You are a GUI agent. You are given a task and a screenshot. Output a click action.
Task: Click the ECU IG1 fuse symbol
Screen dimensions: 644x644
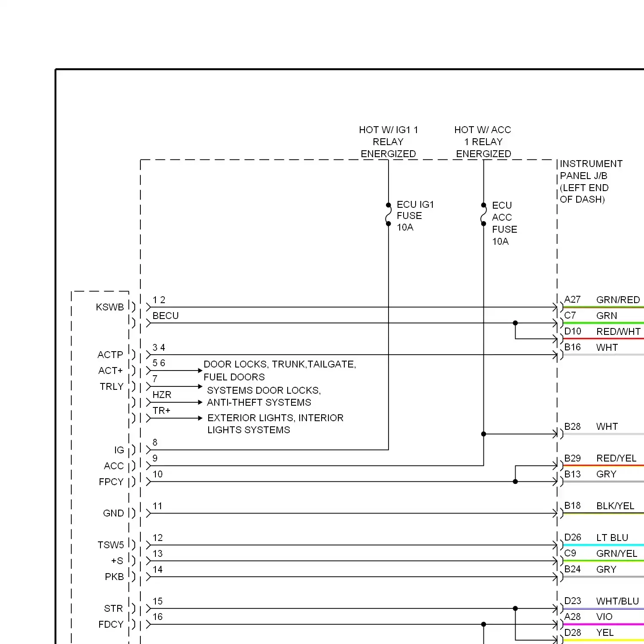[x=389, y=214]
